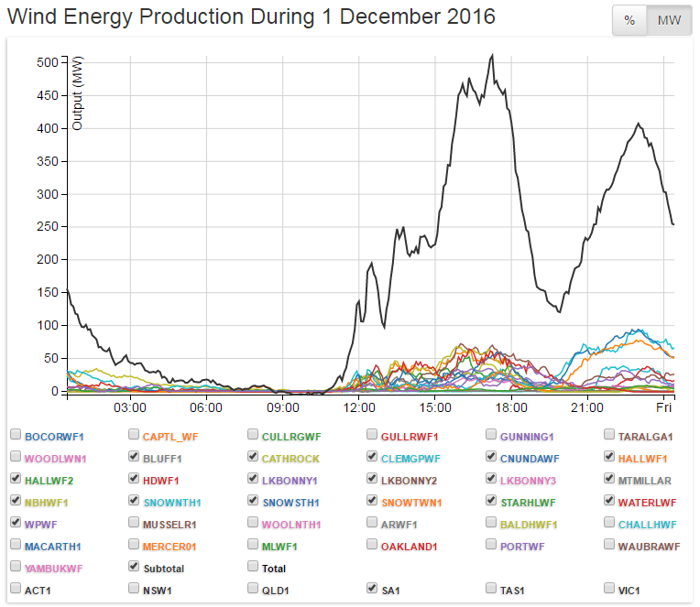Screen dimensions: 700x607
Task: Tick the NSW1 region checkbox
Action: point(135,589)
